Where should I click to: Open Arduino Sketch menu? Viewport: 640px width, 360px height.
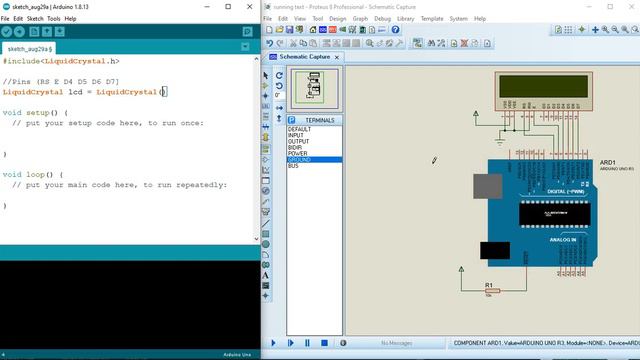[x=35, y=19]
